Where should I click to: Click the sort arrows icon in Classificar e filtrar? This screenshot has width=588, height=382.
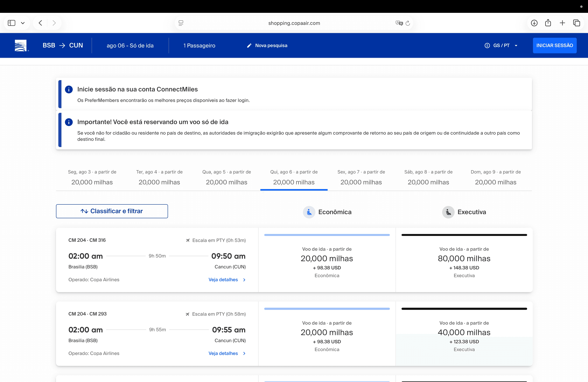click(x=84, y=211)
